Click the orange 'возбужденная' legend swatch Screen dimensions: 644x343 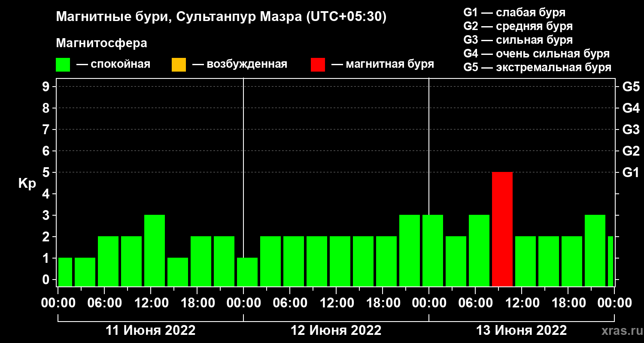179,65
